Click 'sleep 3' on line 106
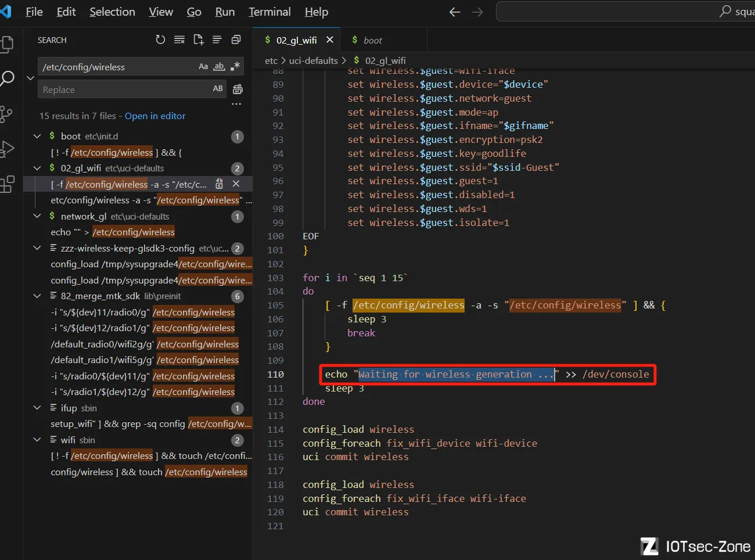Viewport: 755px width, 560px height. [x=367, y=319]
